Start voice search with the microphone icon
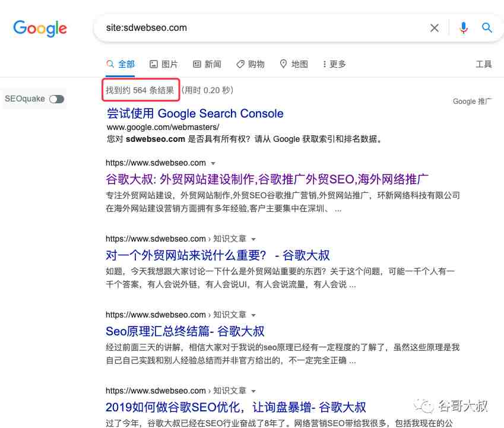This screenshot has width=504, height=428. click(463, 28)
